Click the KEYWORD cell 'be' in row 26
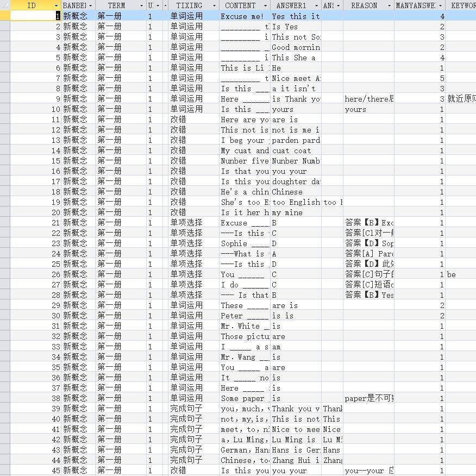476x476 pixels. pos(461,274)
